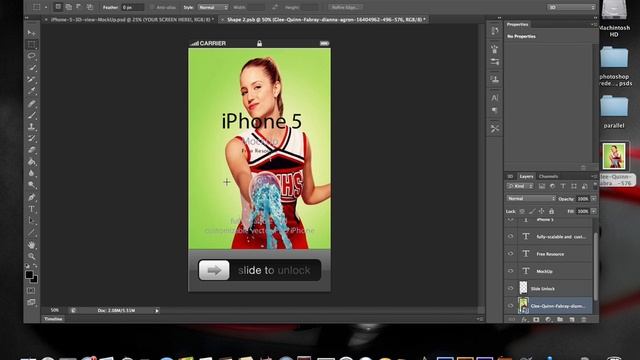Open the Layers panel options menu
640x360 pixels.
click(x=593, y=176)
